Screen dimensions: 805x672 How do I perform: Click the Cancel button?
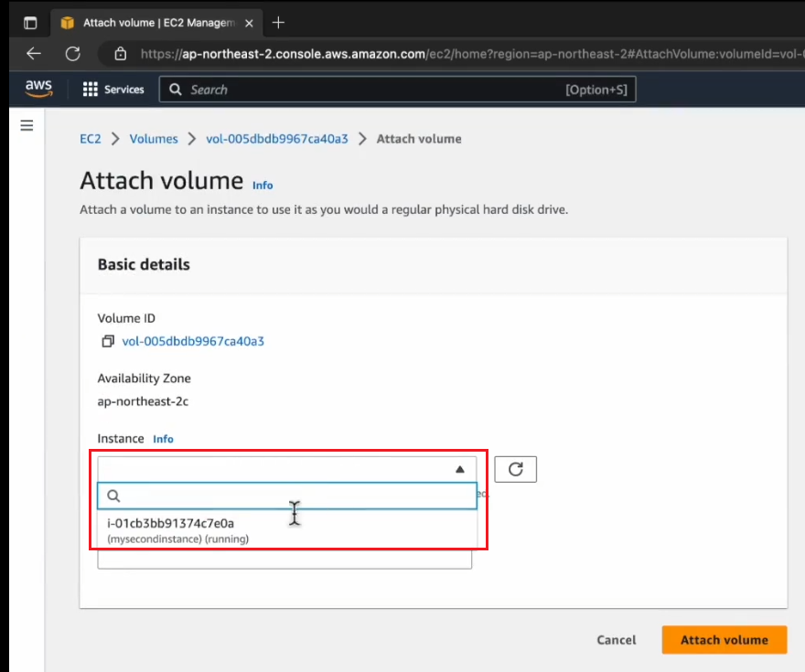(616, 640)
